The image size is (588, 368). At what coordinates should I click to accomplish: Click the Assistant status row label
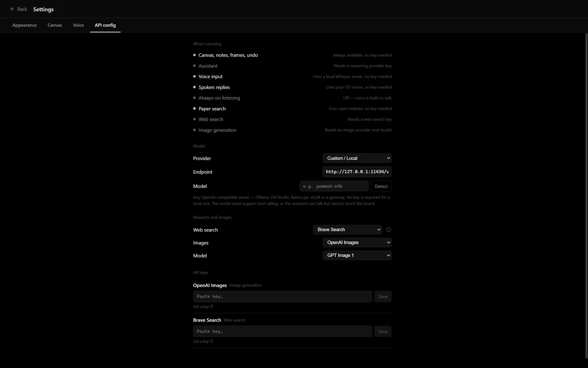pyautogui.click(x=208, y=66)
